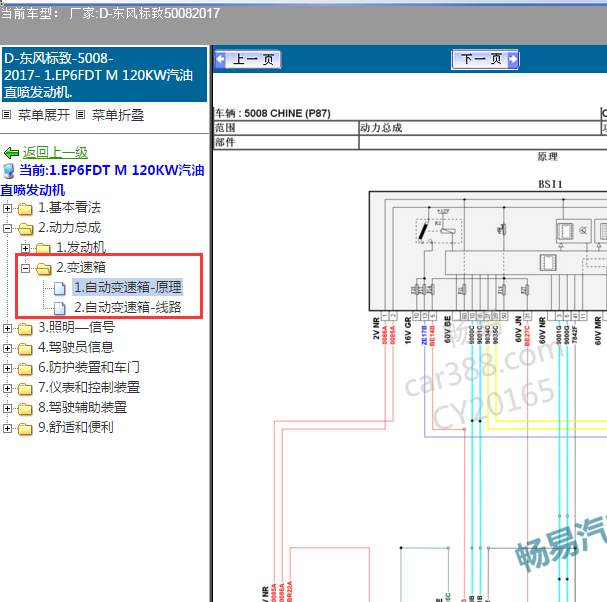Click the 16V GR connector label
This screenshot has height=602, width=607.
[408, 330]
